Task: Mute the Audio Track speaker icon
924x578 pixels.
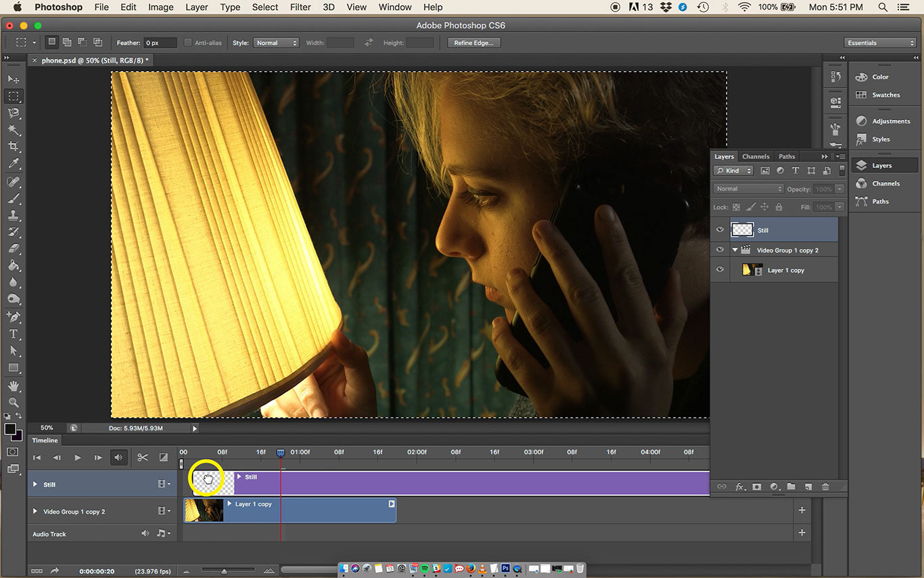Action: click(x=145, y=533)
